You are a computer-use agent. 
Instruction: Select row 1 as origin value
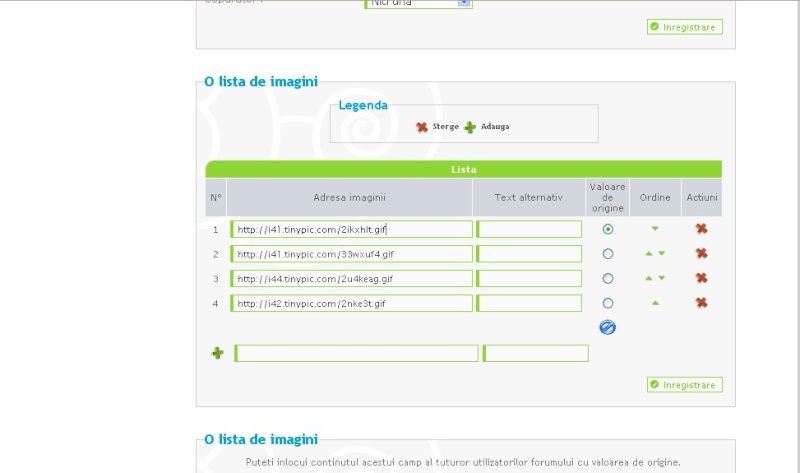607,229
